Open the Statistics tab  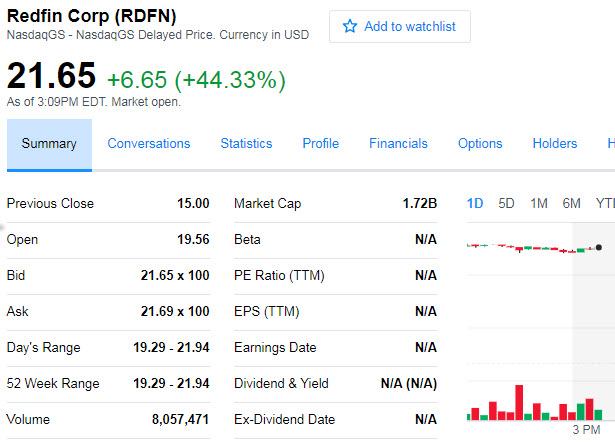(x=246, y=144)
